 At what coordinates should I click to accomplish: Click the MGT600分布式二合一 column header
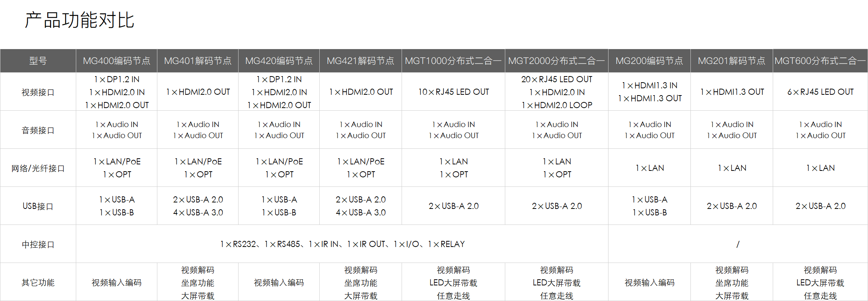(820, 61)
